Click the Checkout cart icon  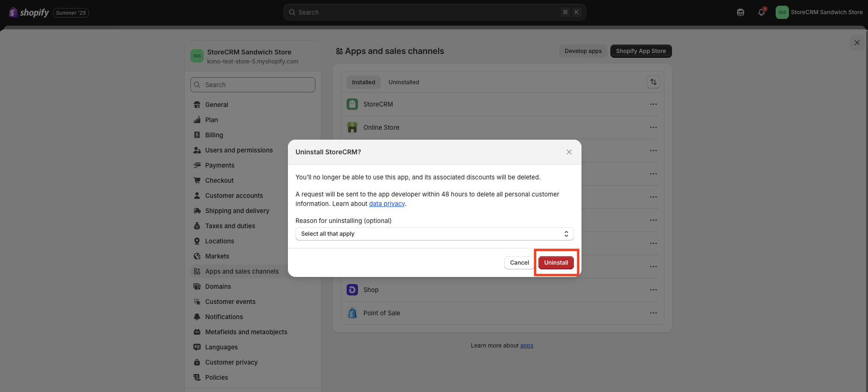197,180
